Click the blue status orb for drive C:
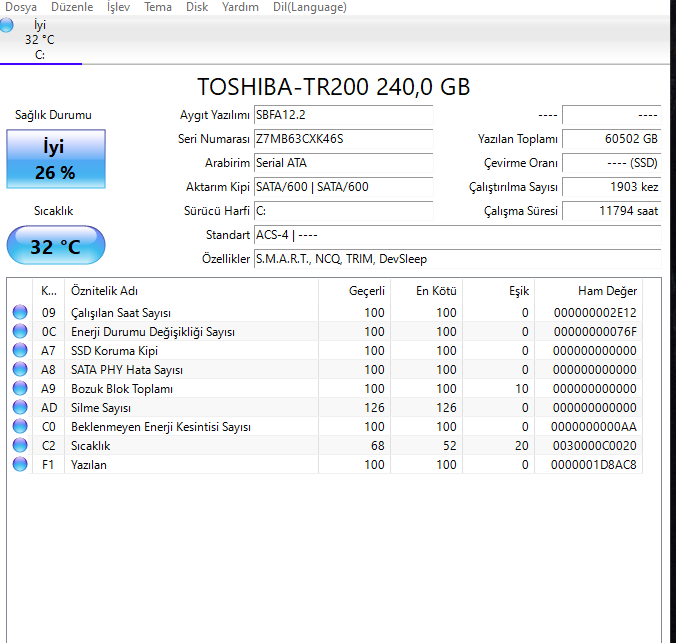Image resolution: width=676 pixels, height=643 pixels. coord(6,25)
